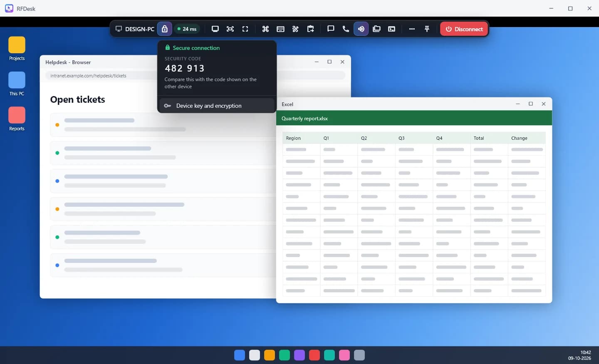599x364 pixels.
Task: Open the display monitor selector in the toolbar
Action: point(215,29)
